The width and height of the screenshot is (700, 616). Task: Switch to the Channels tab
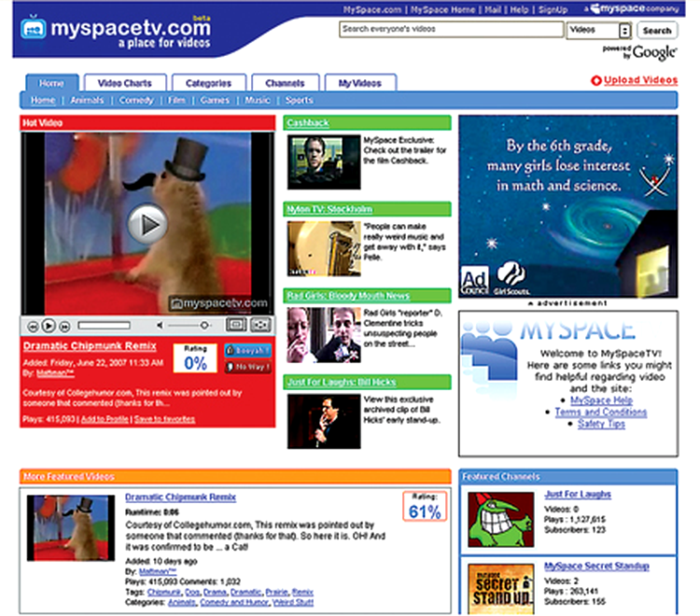[x=285, y=83]
